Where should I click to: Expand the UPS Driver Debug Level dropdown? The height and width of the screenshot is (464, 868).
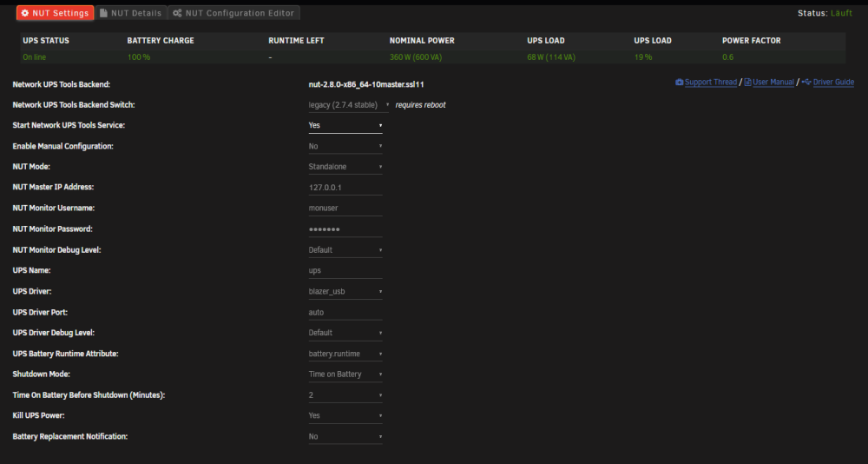[x=345, y=333]
